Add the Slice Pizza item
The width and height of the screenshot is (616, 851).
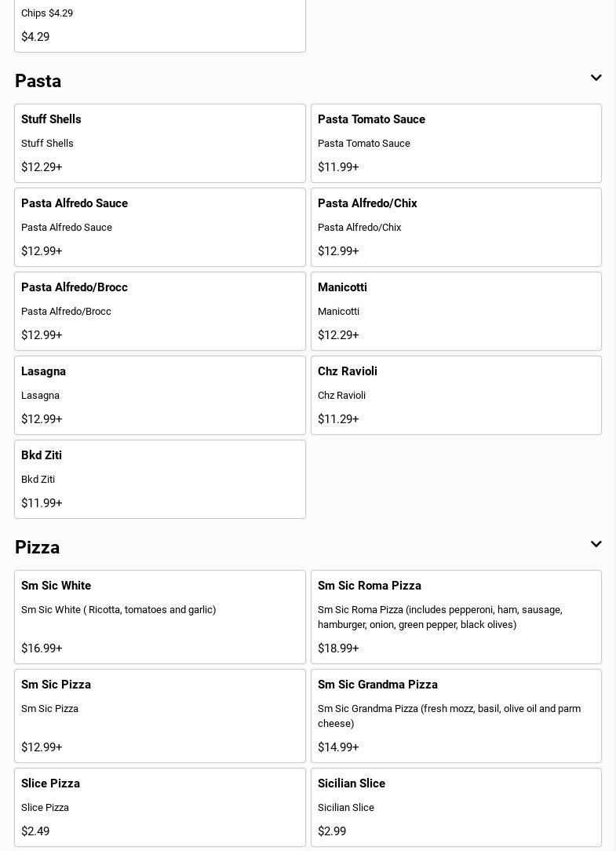point(159,807)
